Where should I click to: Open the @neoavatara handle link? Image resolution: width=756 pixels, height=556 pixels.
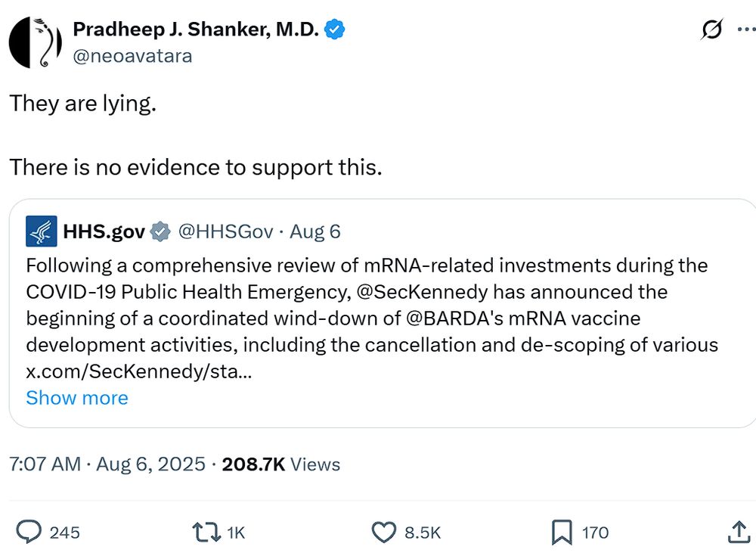[x=132, y=56]
